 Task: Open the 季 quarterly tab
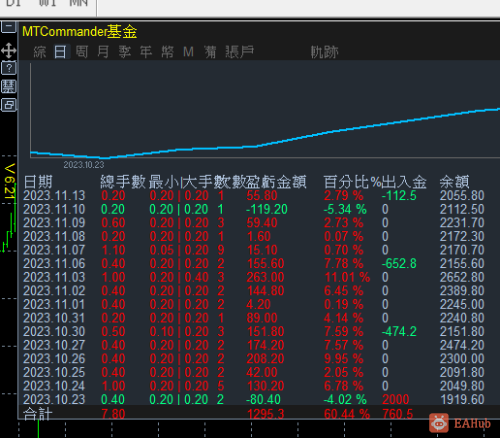point(125,52)
